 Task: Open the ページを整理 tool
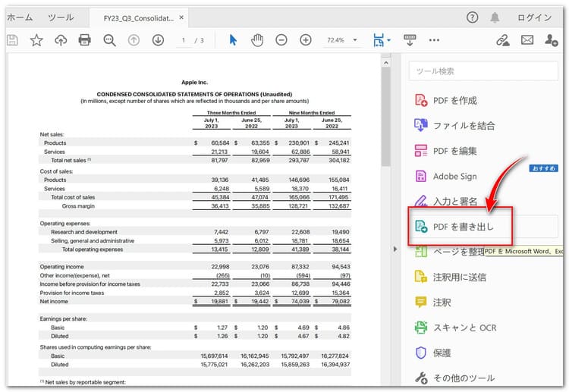[450, 252]
